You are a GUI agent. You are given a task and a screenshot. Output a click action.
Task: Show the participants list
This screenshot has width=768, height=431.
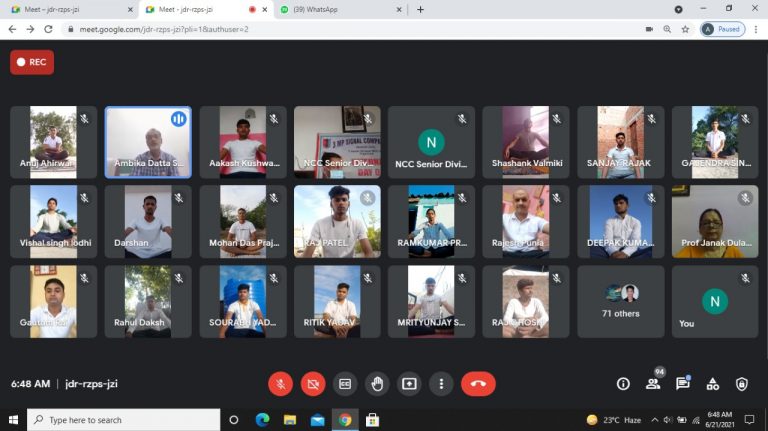click(x=653, y=383)
